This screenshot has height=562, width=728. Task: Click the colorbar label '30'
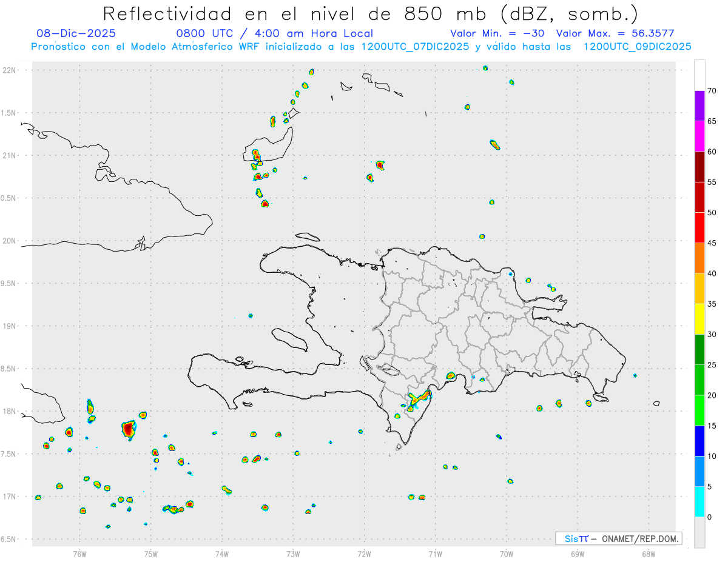(712, 335)
